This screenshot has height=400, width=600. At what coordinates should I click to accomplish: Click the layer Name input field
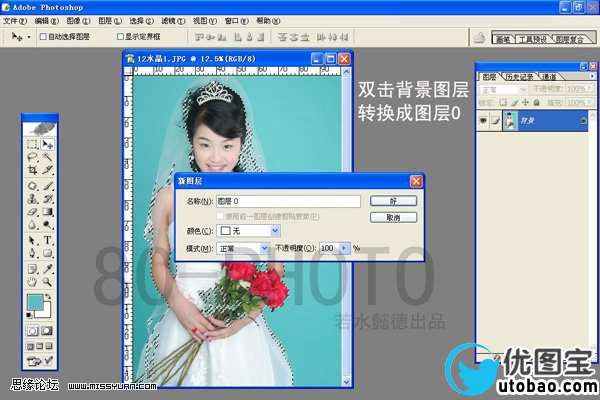coord(288,201)
